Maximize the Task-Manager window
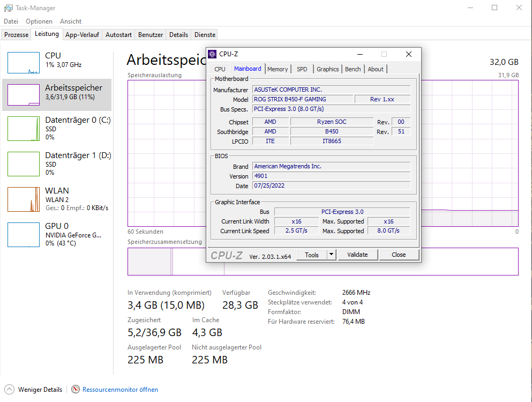 point(494,8)
